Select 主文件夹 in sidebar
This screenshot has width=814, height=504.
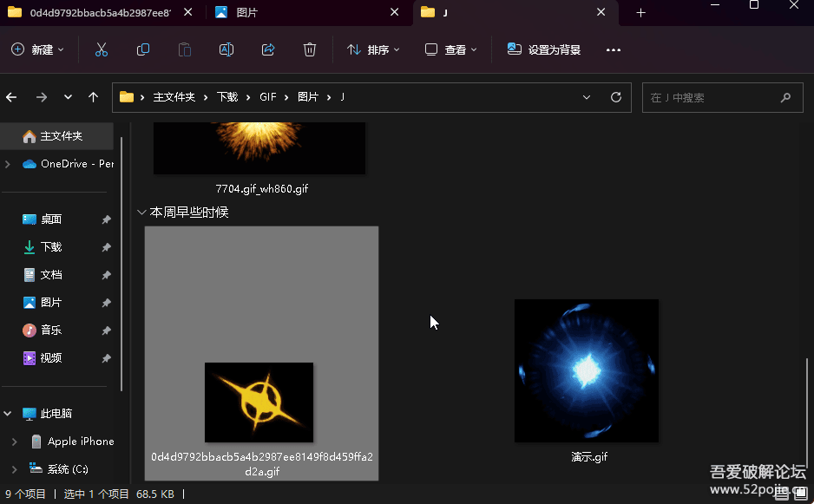click(x=57, y=136)
